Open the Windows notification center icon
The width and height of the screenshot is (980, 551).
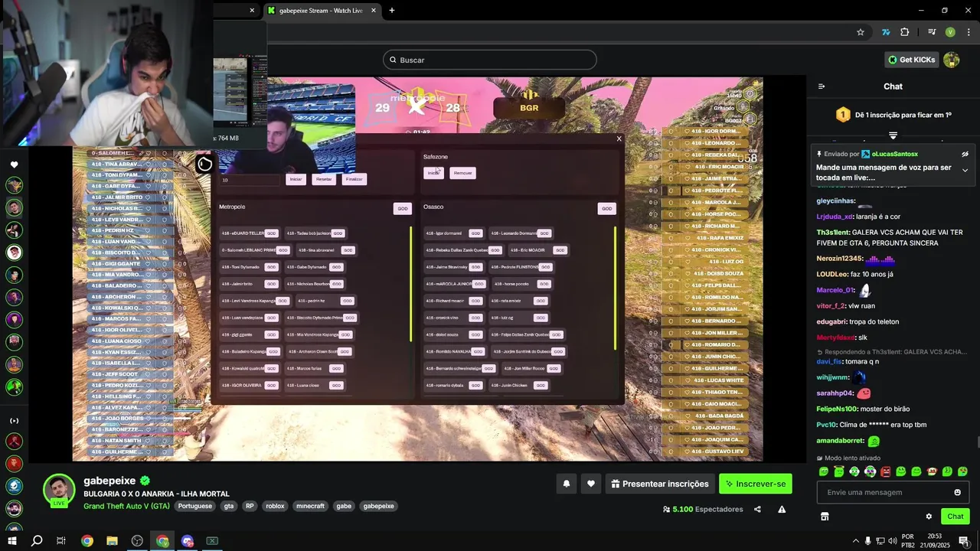(x=963, y=541)
